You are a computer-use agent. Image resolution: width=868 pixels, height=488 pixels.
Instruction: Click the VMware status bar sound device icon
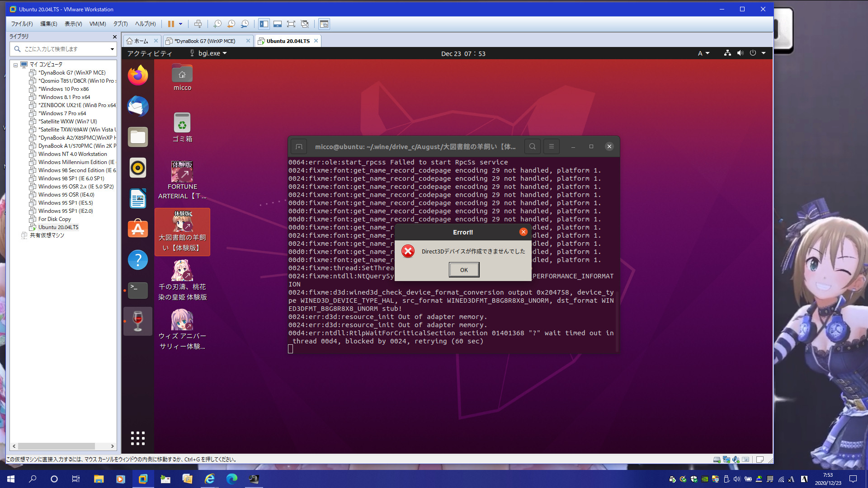(x=736, y=460)
